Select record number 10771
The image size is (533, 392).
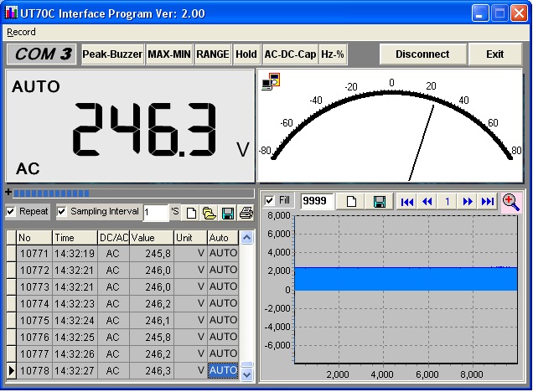(x=34, y=254)
